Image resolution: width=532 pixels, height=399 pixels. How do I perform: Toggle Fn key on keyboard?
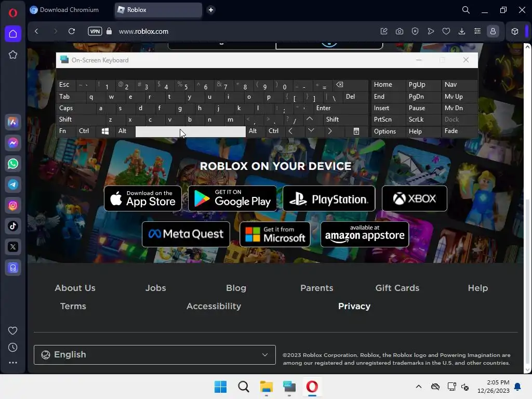(66, 131)
